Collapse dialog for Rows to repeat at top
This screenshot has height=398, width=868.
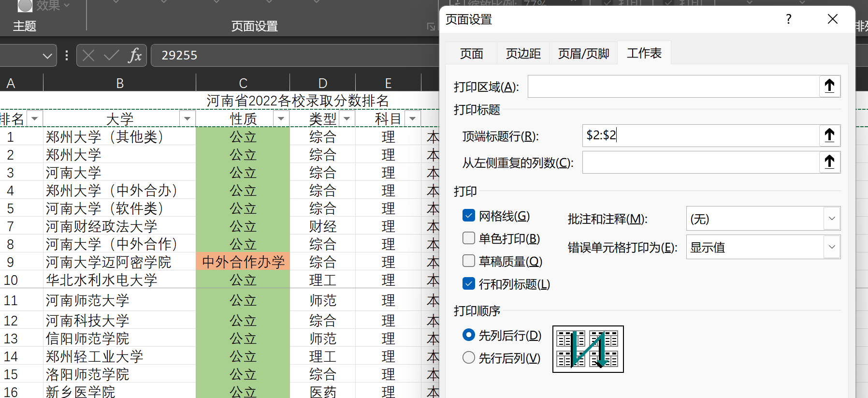829,135
